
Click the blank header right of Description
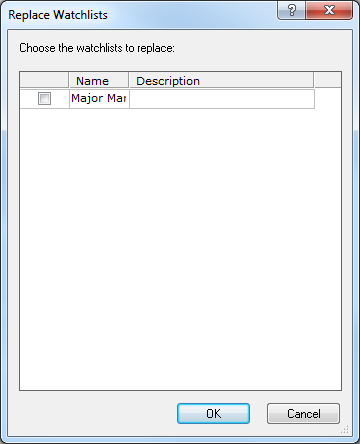click(328, 80)
